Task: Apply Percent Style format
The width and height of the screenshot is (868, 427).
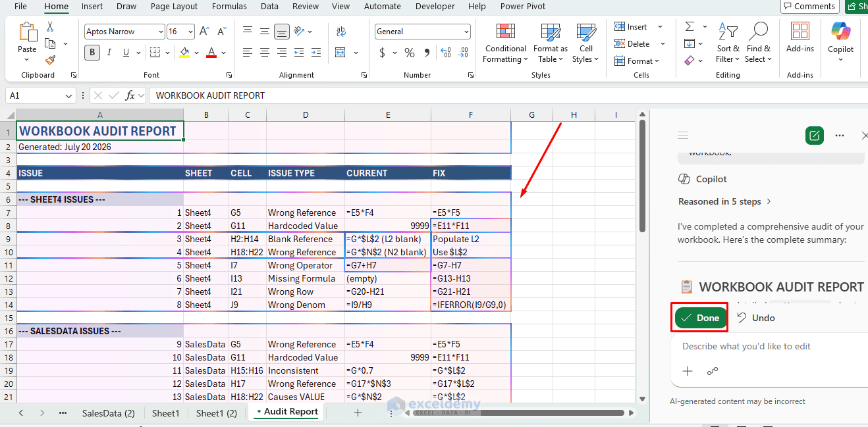Action: (x=410, y=53)
